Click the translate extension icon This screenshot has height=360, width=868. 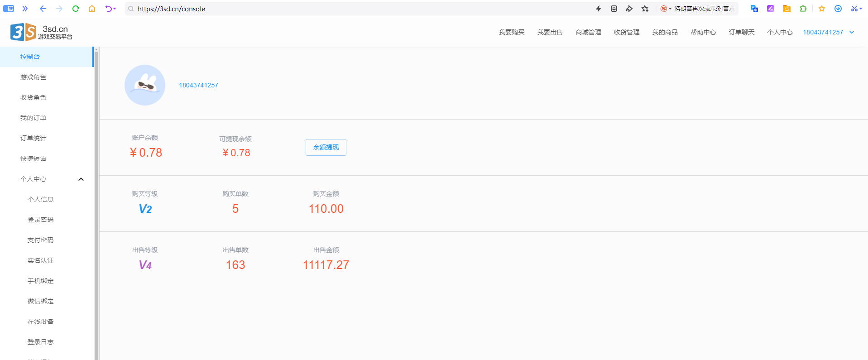tap(754, 9)
